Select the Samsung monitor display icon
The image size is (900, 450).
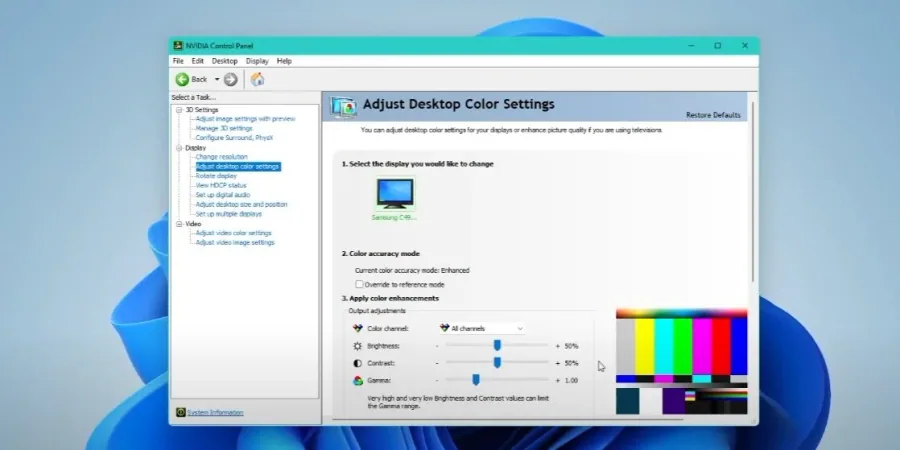tap(395, 193)
